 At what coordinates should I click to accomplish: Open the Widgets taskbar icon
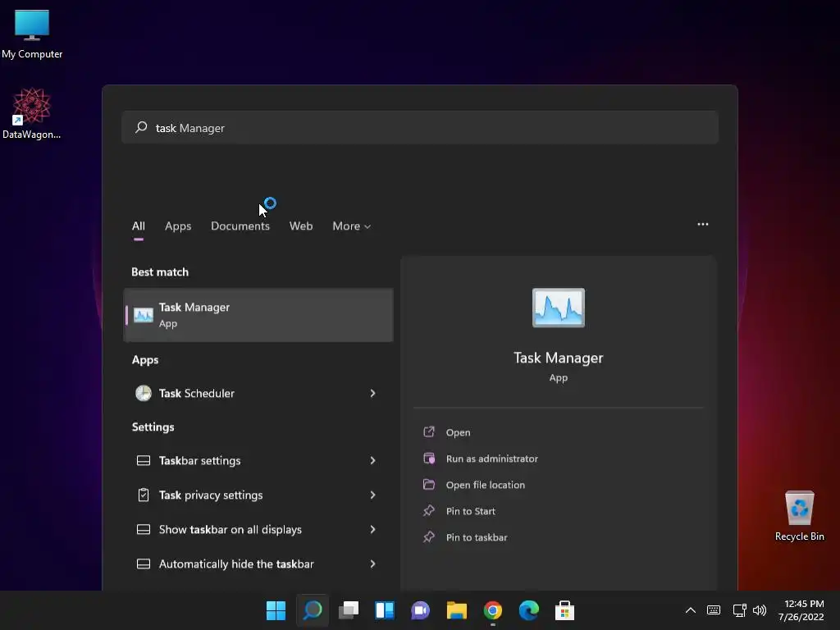[385, 610]
